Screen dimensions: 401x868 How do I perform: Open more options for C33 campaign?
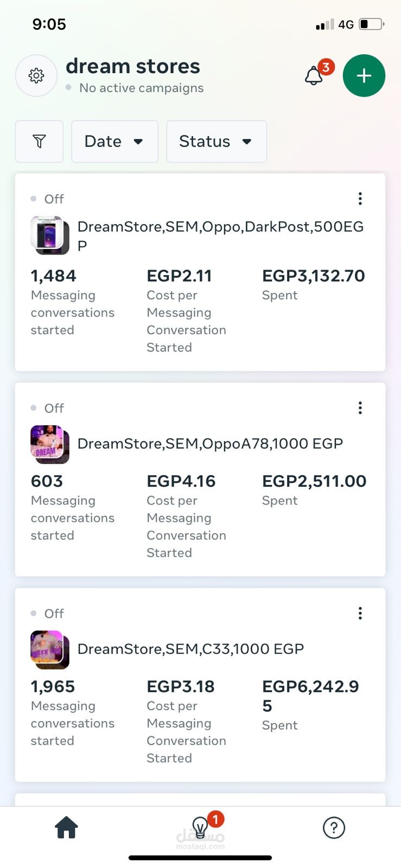[360, 613]
